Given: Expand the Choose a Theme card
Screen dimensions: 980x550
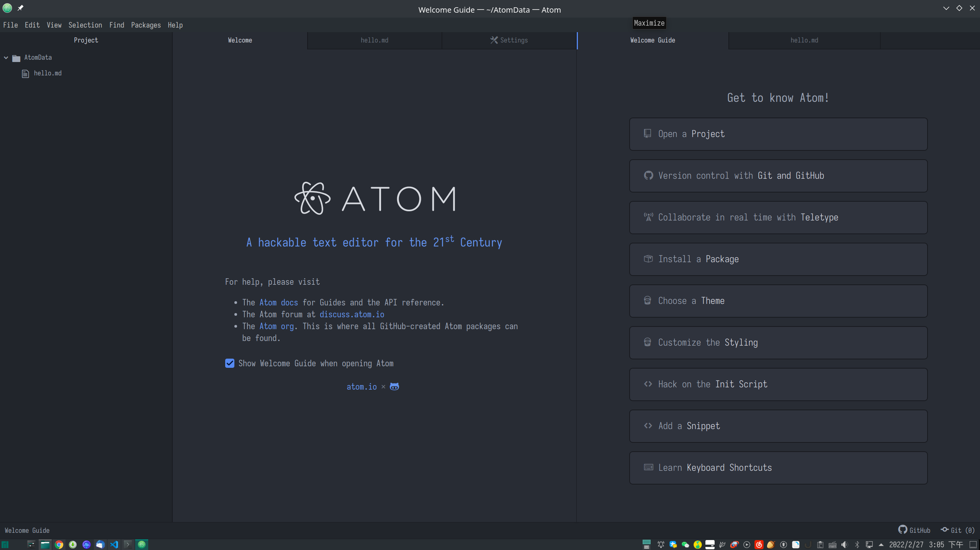Looking at the screenshot, I should tap(778, 301).
